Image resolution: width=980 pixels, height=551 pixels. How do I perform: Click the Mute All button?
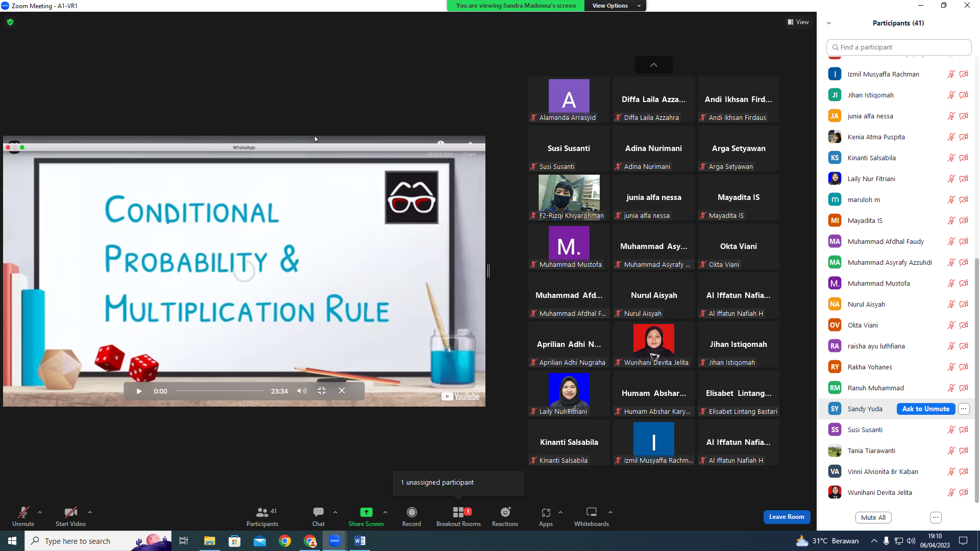[873, 517]
